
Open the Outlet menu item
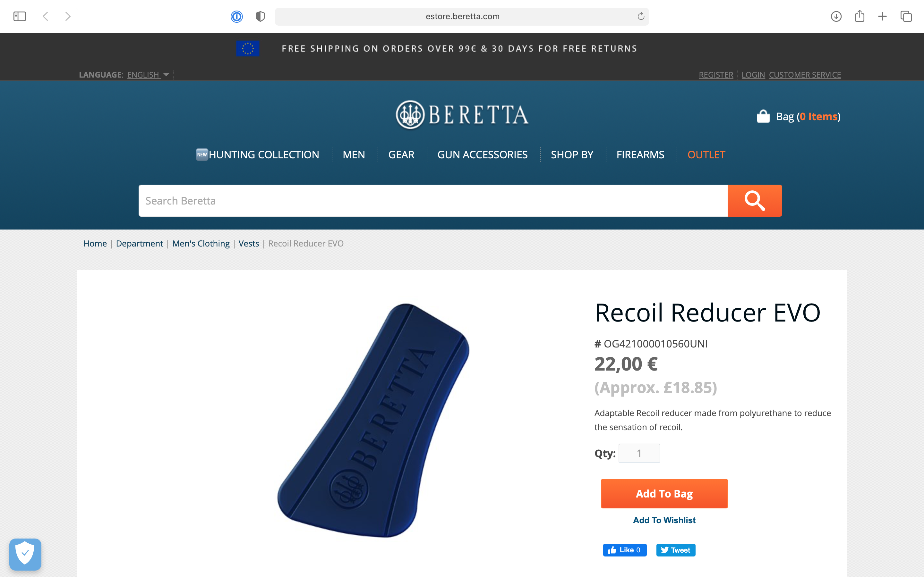pyautogui.click(x=706, y=155)
